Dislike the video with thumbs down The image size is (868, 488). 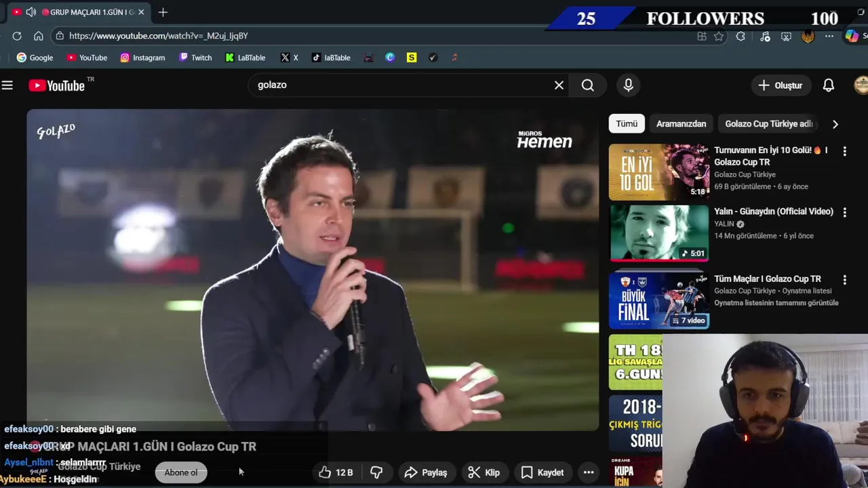376,472
